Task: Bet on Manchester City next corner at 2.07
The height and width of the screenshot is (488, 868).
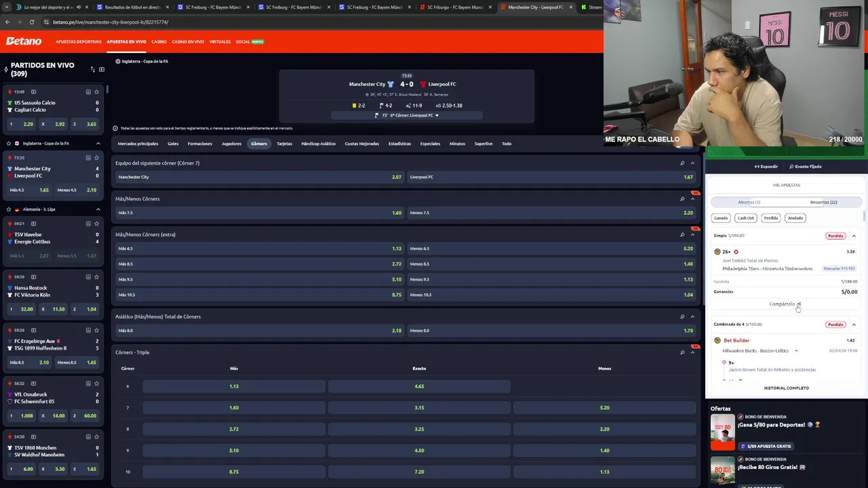Action: click(x=259, y=177)
